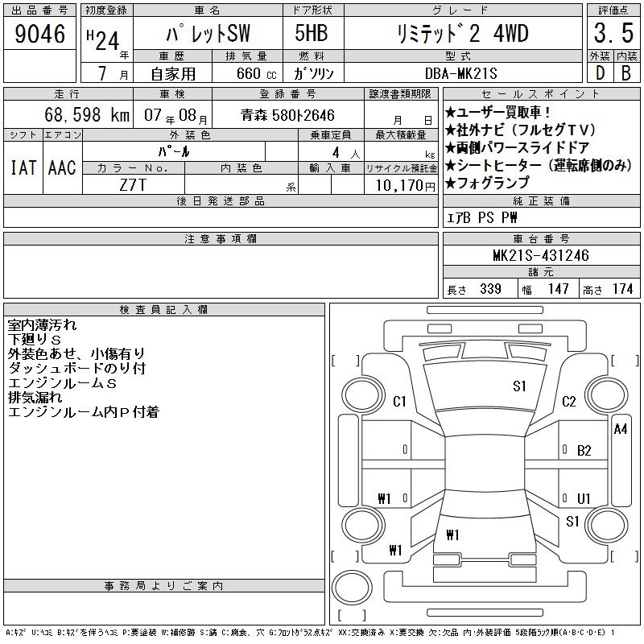Screen dimensions: 644x644
Task: Click the C2 damage mark on diagram
Action: point(569,401)
